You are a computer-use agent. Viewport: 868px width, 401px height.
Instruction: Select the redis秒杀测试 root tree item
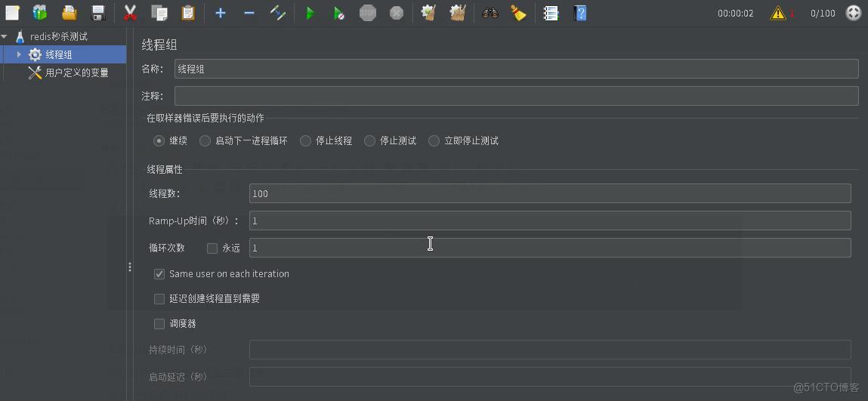click(59, 36)
